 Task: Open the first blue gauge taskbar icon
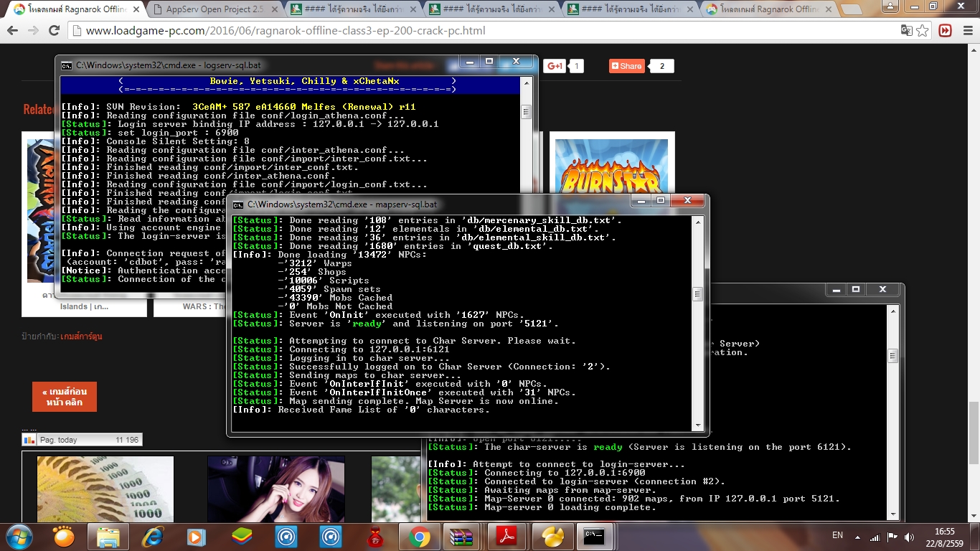(x=286, y=537)
